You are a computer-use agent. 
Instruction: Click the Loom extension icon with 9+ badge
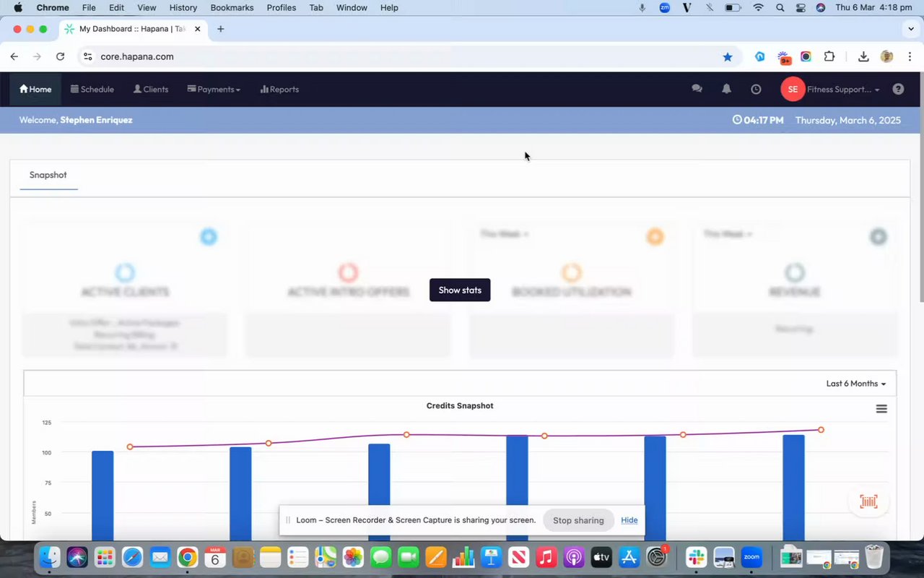pyautogui.click(x=783, y=57)
